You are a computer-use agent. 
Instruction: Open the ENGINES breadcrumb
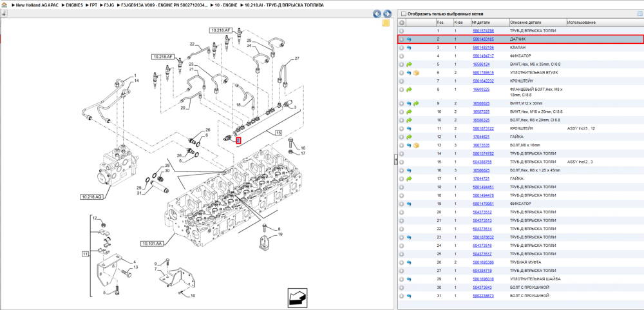[x=74, y=5]
